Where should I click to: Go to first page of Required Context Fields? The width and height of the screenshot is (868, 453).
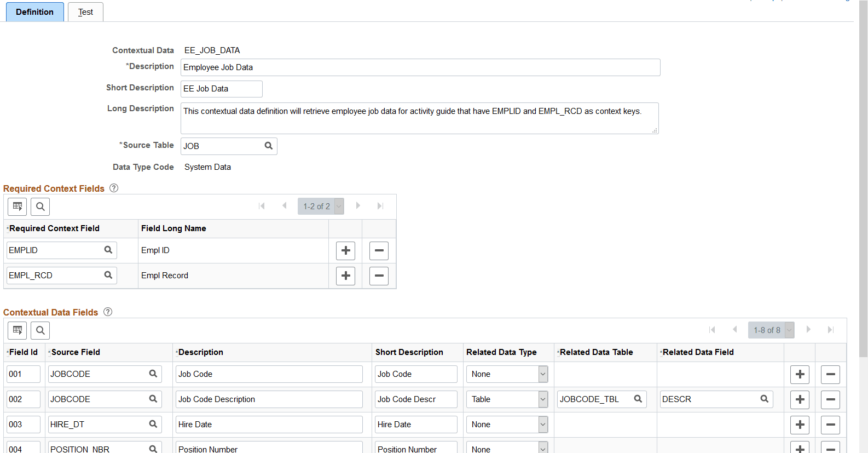[x=262, y=206]
